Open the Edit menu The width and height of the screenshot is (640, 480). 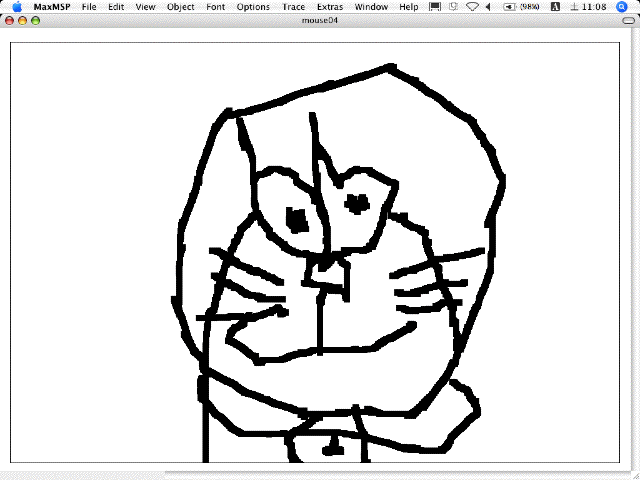(116, 7)
